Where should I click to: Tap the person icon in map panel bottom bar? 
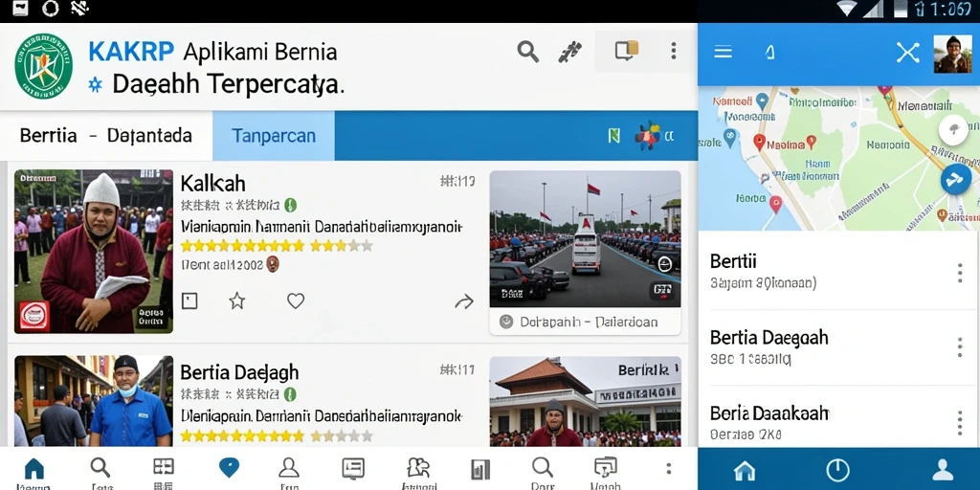coord(942,470)
